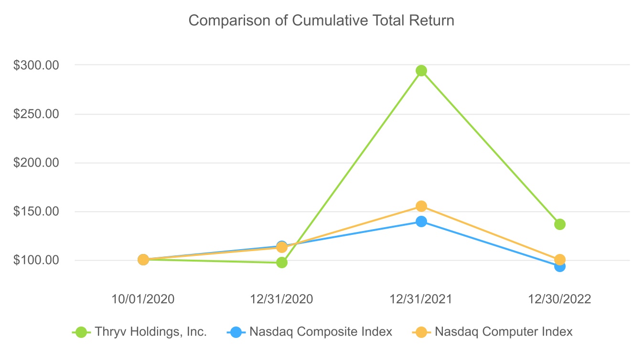The height and width of the screenshot is (358, 644).
Task: Click the orange Nasdaq Computer legend marker
Action: [421, 332]
